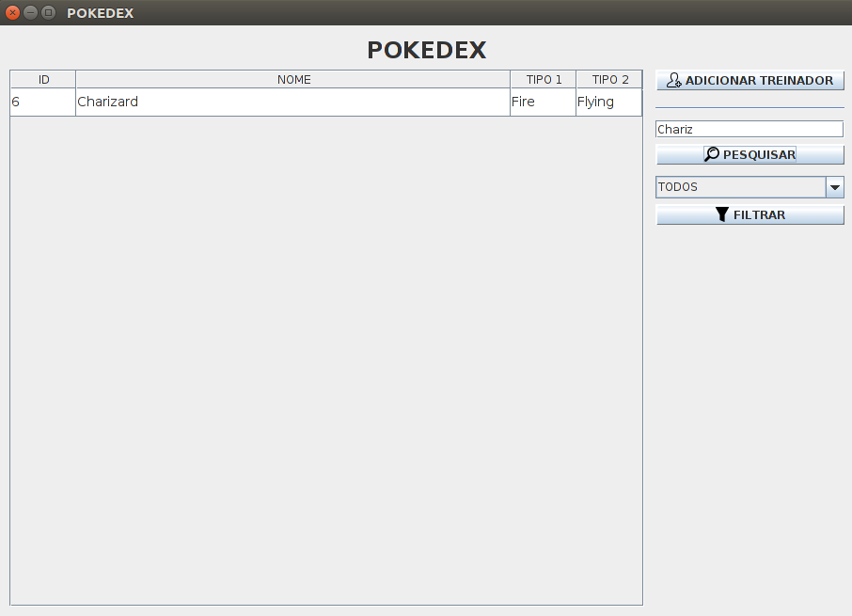The height and width of the screenshot is (616, 852).
Task: Click the TIPO 2 column header
Action: coord(608,79)
